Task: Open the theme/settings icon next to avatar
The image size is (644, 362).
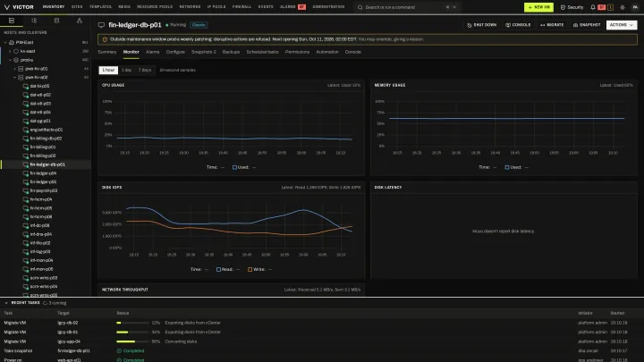Action: coord(623,7)
